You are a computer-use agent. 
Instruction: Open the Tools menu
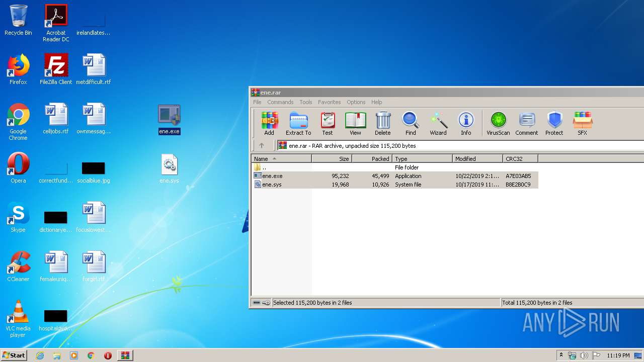coord(306,102)
